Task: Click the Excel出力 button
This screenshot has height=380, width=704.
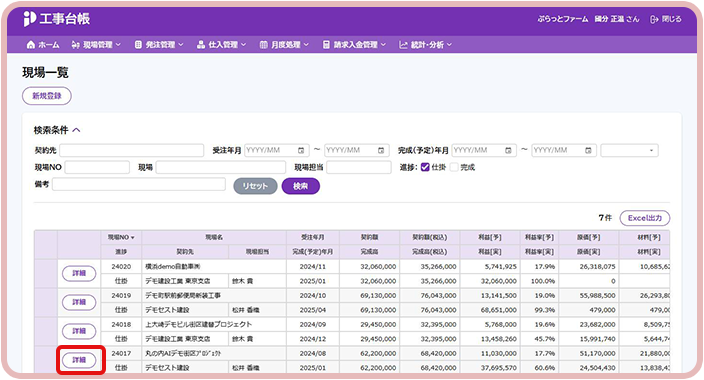Action: (x=645, y=218)
